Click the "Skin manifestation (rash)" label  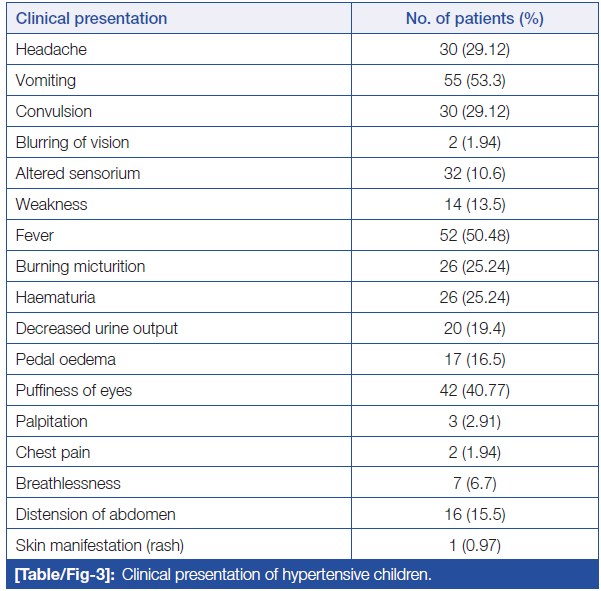click(x=101, y=545)
